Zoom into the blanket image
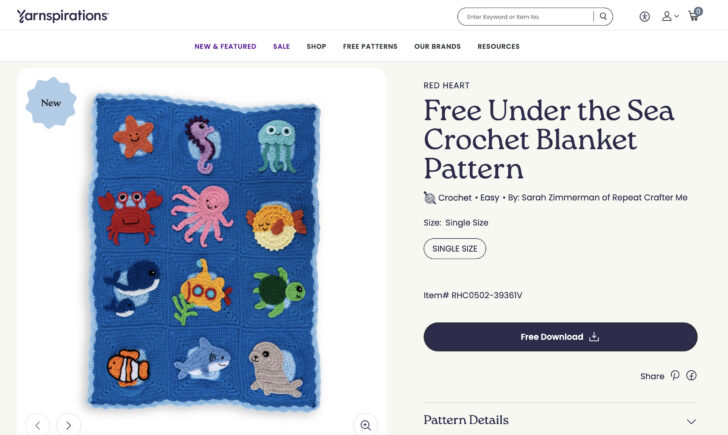Viewport: 728px width, 435px height. click(365, 425)
